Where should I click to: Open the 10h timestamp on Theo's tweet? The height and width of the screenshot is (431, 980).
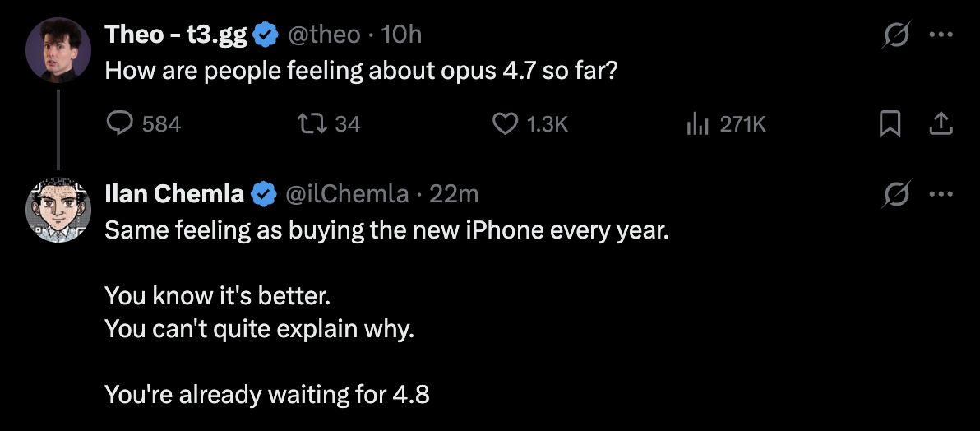(x=403, y=34)
